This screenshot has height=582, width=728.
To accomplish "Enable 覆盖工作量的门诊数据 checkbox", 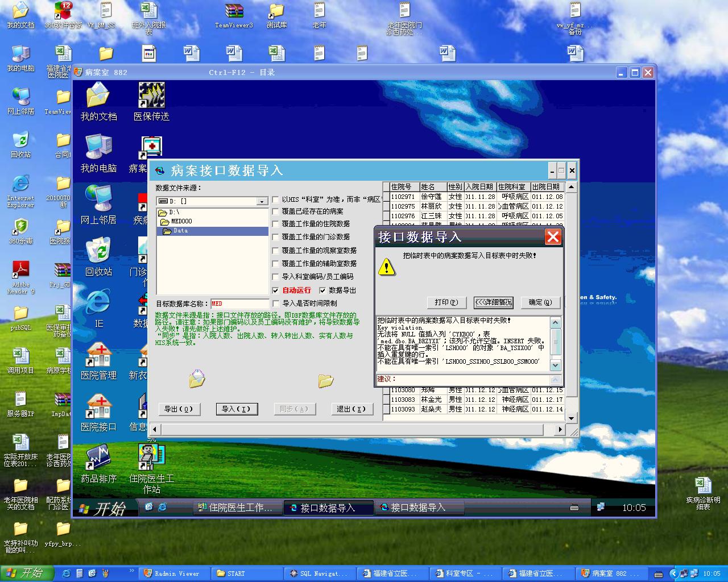I will 276,237.
